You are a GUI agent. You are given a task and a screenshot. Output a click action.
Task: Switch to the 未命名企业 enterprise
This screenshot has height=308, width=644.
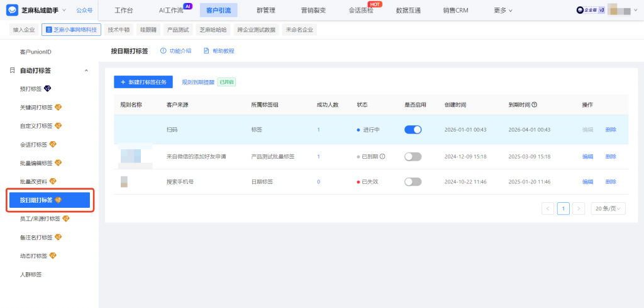click(x=299, y=30)
